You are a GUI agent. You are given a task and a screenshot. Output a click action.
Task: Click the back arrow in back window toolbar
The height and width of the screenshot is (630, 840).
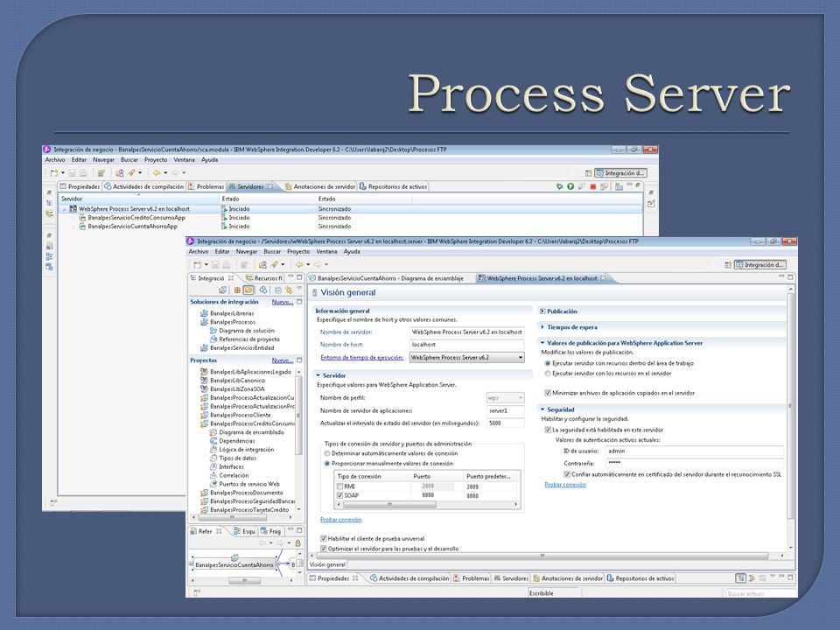tap(157, 173)
